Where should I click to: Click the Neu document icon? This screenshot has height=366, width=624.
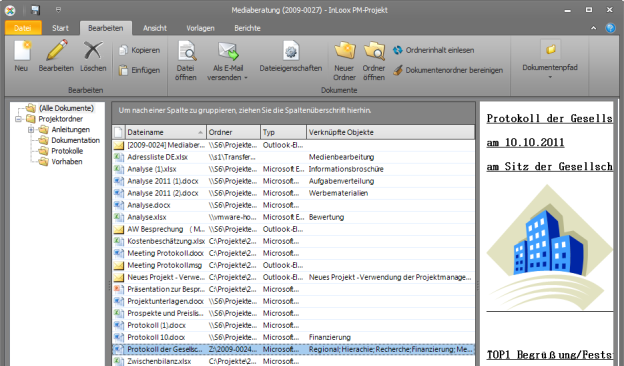(x=22, y=51)
